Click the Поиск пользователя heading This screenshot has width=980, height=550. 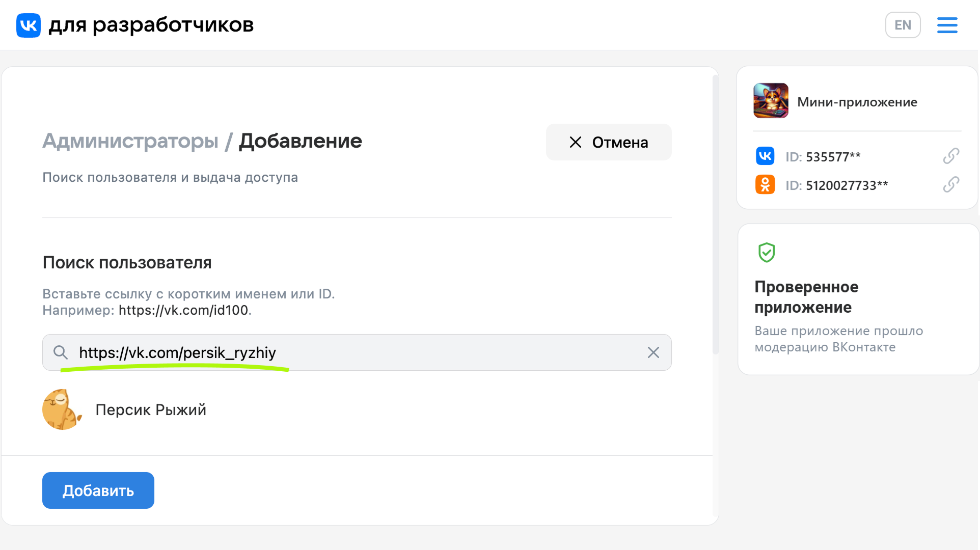pyautogui.click(x=127, y=263)
